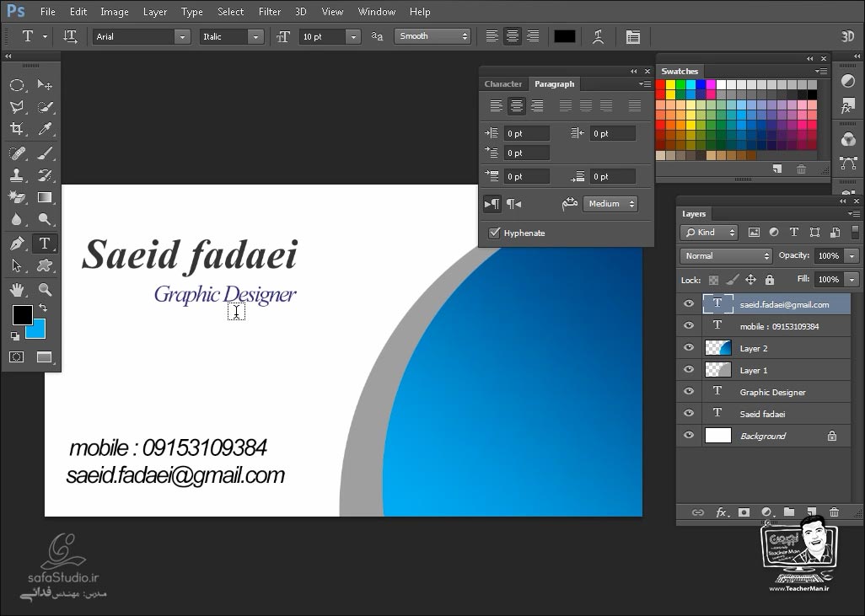865x616 pixels.
Task: Toggle text orientation in options bar
Action: (x=70, y=36)
